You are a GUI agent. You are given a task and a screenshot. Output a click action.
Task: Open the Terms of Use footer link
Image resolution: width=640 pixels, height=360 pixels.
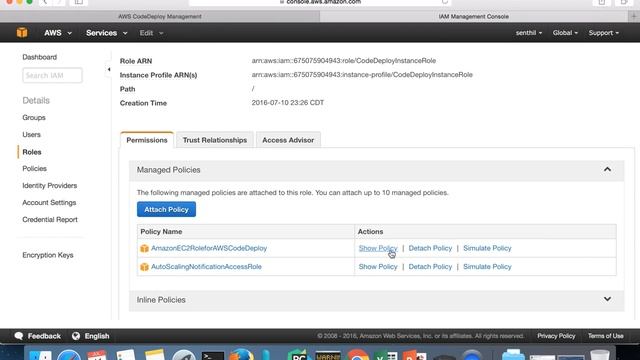tap(605, 336)
